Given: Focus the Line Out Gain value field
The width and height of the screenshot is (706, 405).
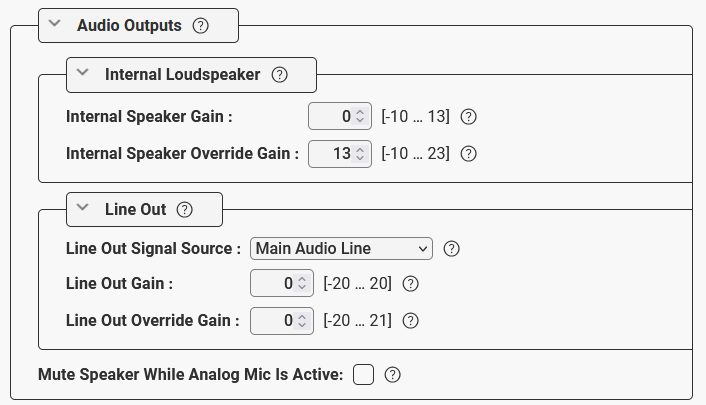Looking at the screenshot, I should (x=274, y=284).
